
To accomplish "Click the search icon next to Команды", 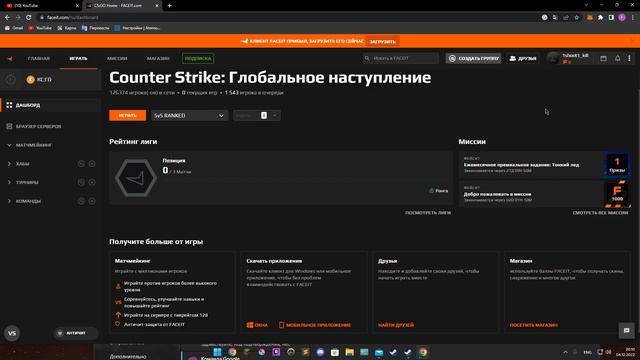I will (x=81, y=201).
